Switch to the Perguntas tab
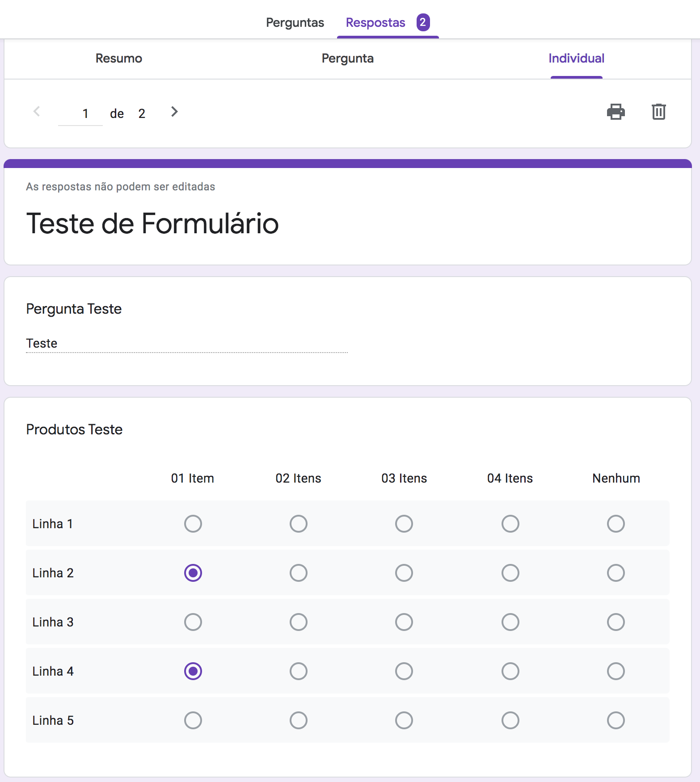The width and height of the screenshot is (700, 782). pos(295,23)
